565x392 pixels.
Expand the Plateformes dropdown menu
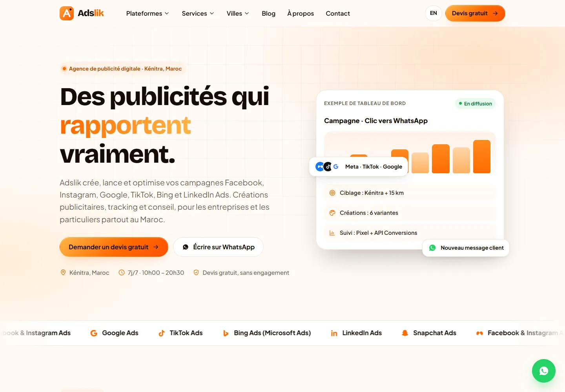pos(148,13)
